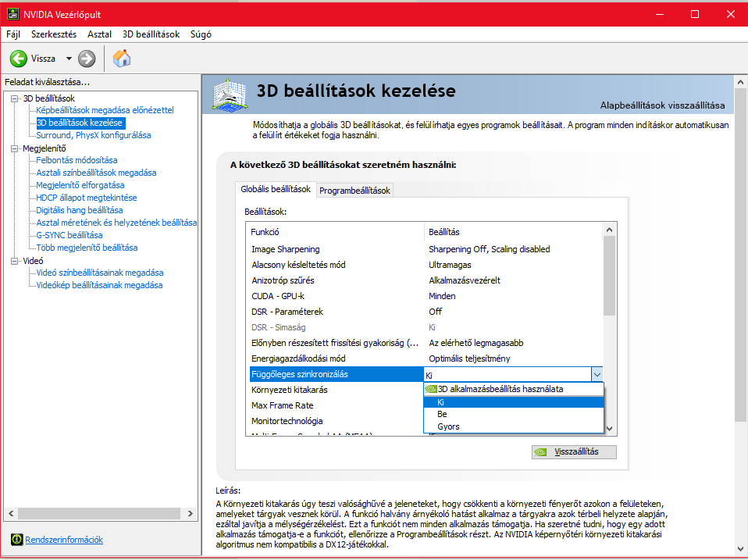Select Előnyben részesített frissítési gyakoriság row
The image size is (748, 560).
(x=426, y=343)
